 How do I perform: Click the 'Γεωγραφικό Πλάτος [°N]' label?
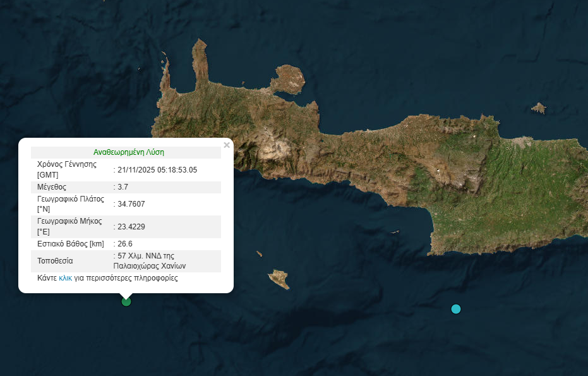click(x=70, y=204)
